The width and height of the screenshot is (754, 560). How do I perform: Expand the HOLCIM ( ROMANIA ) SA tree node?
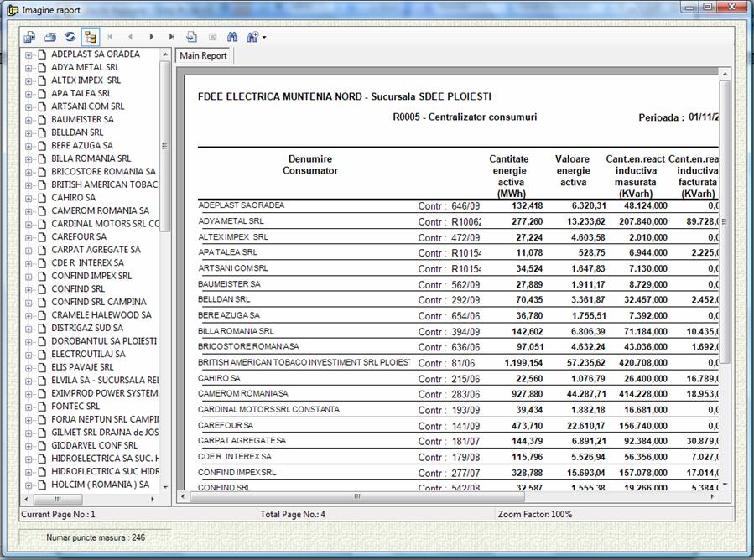29,485
